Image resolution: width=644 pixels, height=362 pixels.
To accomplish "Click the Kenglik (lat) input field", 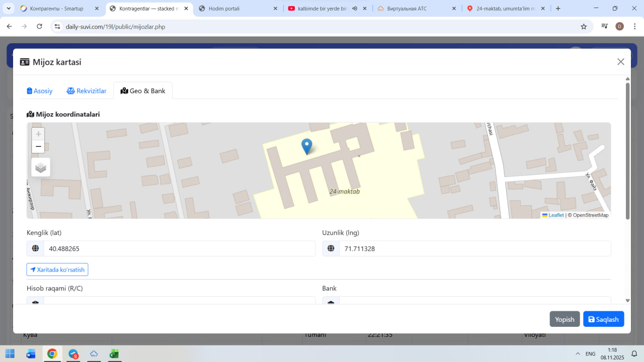I will pyautogui.click(x=179, y=249).
